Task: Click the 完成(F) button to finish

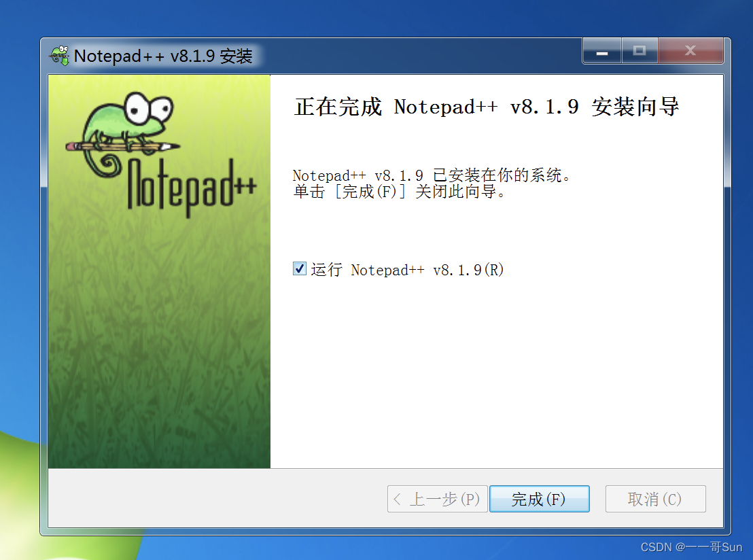Action: 540,499
